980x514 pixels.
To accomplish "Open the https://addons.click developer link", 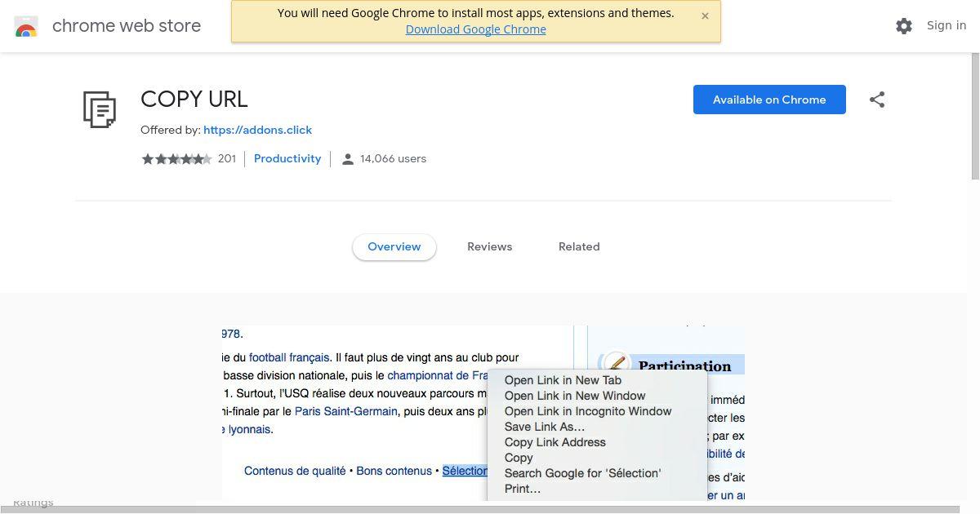I will click(x=257, y=130).
